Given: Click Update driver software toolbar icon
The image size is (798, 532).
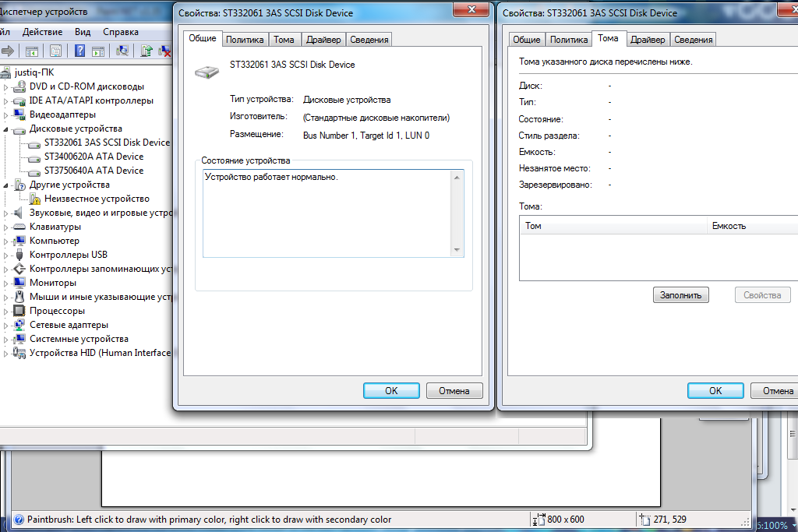Looking at the screenshot, I should (147, 51).
